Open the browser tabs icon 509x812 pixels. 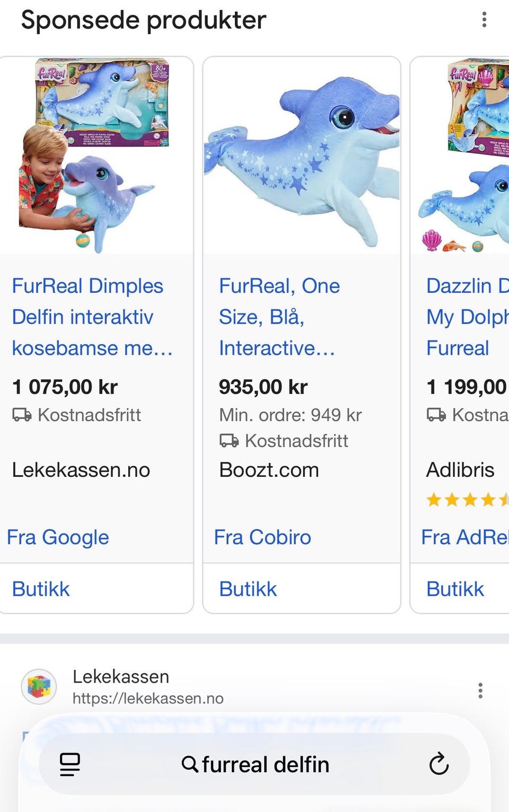pos(69,764)
